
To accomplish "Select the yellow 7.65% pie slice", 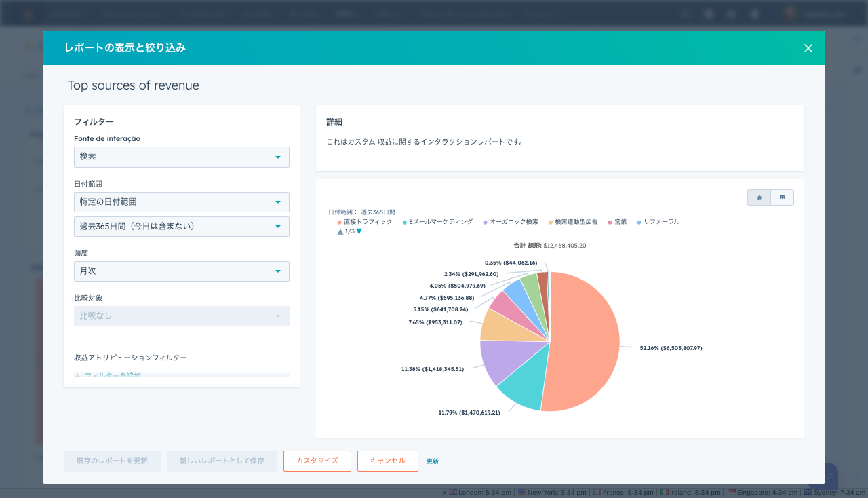I will point(505,328).
